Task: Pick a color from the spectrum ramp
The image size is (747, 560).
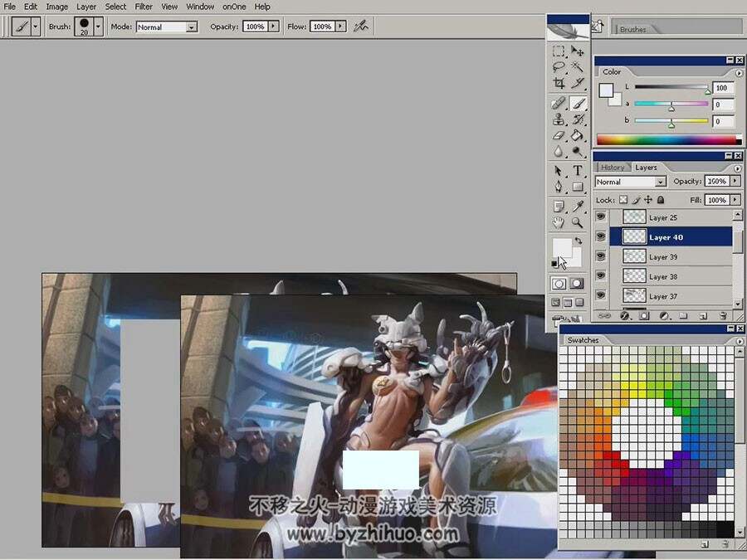Action: (x=666, y=139)
